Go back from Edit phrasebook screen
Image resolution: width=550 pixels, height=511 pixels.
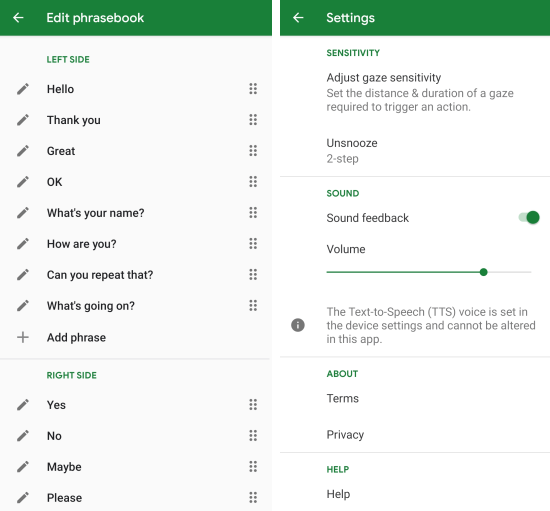[18, 18]
